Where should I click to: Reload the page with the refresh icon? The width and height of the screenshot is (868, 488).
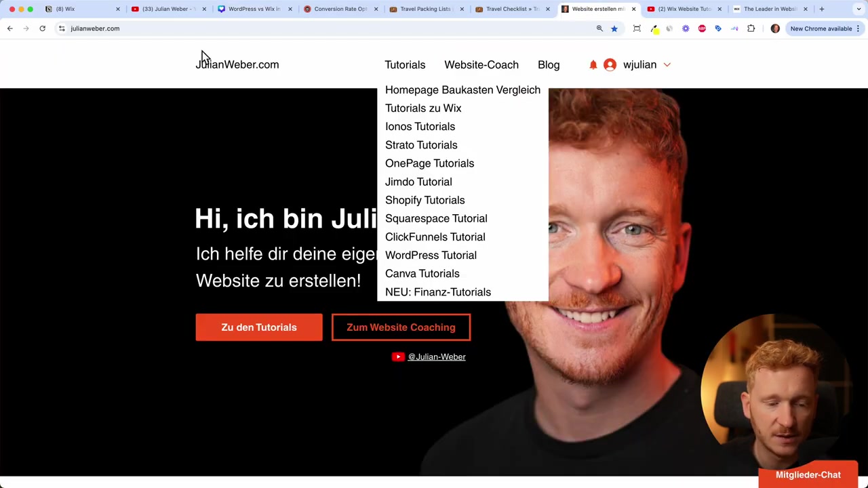pos(42,28)
